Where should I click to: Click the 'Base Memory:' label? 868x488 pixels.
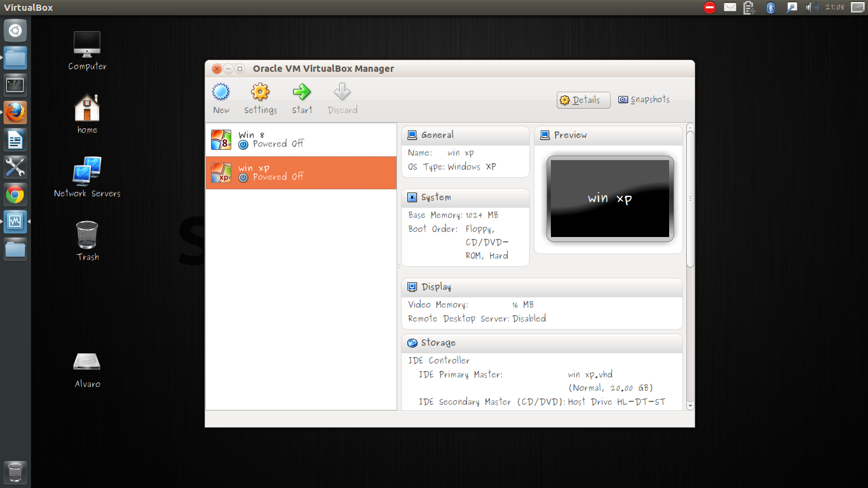436,215
